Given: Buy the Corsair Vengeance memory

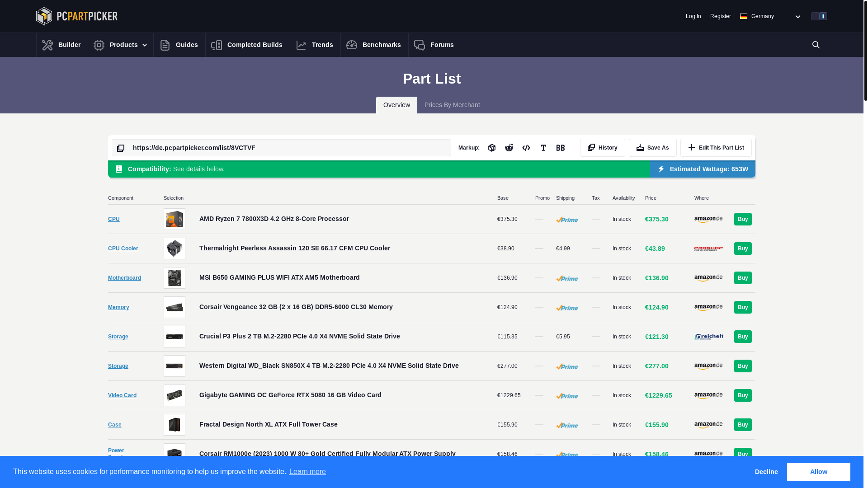Looking at the screenshot, I should [x=743, y=307].
